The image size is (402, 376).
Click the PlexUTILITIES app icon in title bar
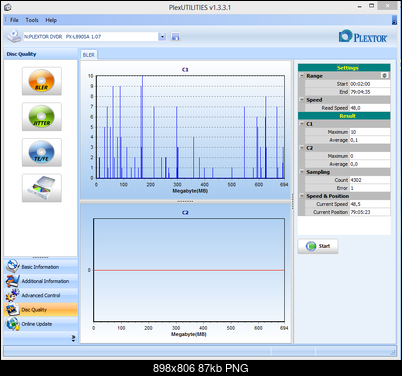[8, 7]
